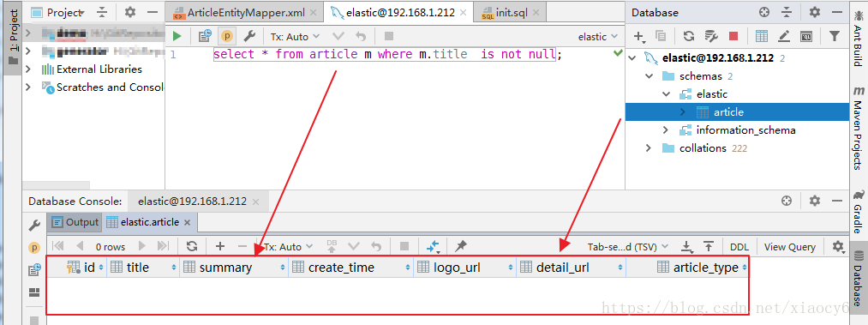Expand the information_schema node
Image resolution: width=868 pixels, height=325 pixels.
pos(667,130)
